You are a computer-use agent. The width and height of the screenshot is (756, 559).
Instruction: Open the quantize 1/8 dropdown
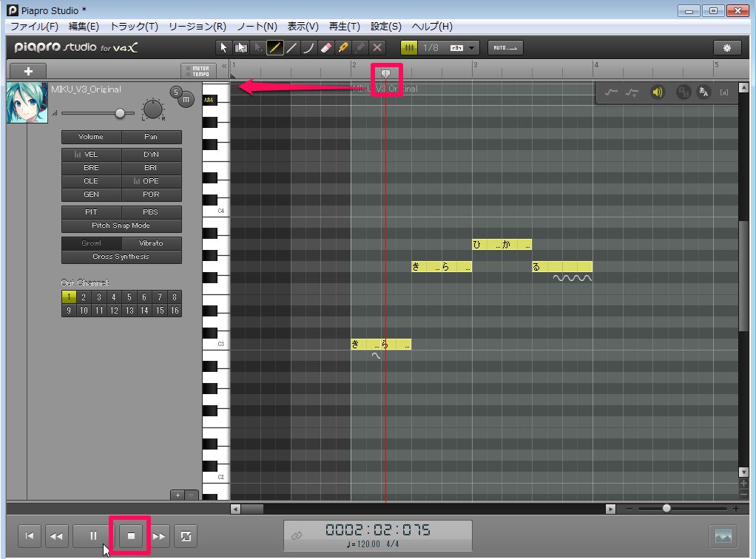(x=472, y=48)
